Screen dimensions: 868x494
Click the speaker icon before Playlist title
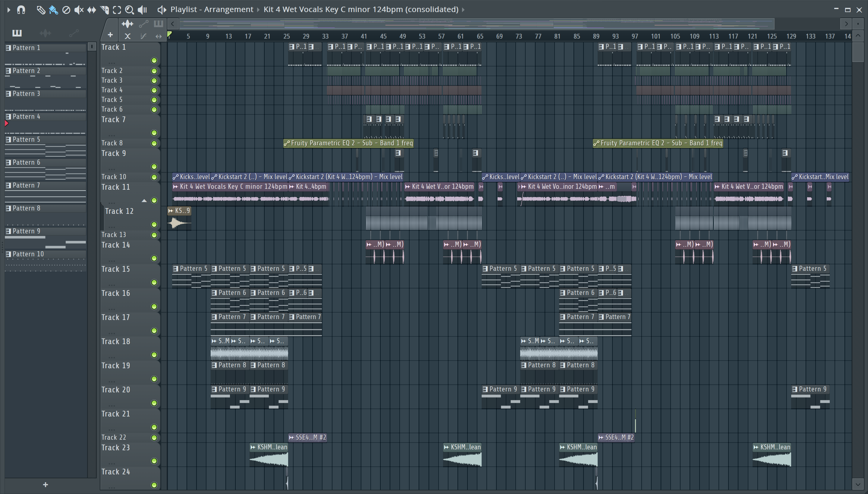click(162, 10)
